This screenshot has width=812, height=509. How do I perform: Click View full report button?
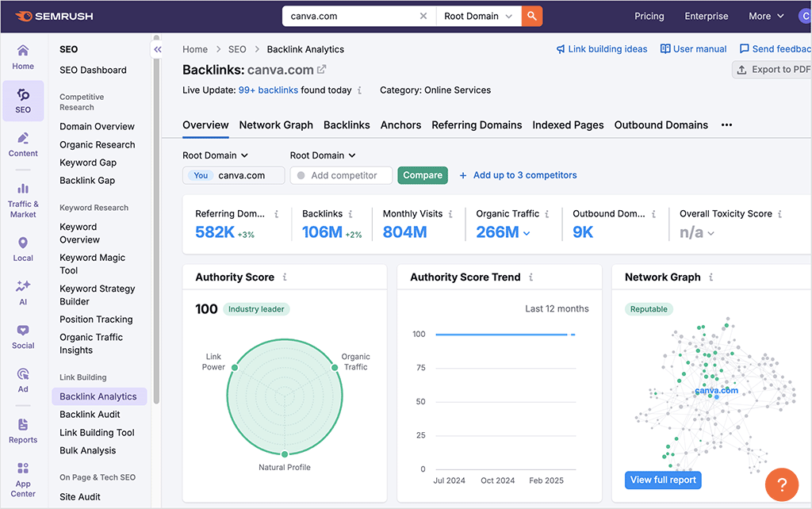point(663,480)
